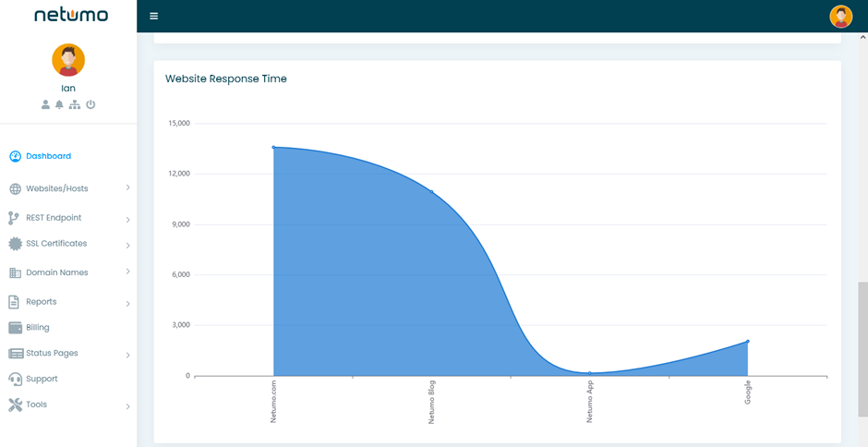Screen dimensions: 868x447
Task: Open the Websites/Hosts menu label
Action: coord(57,189)
